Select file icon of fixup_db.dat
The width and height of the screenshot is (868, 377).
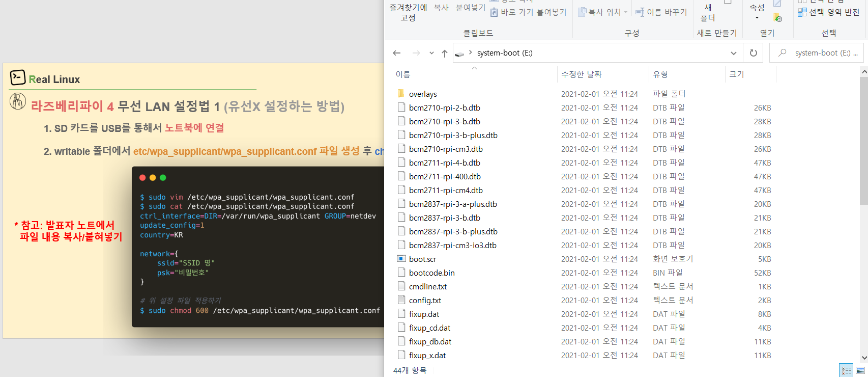pos(401,341)
